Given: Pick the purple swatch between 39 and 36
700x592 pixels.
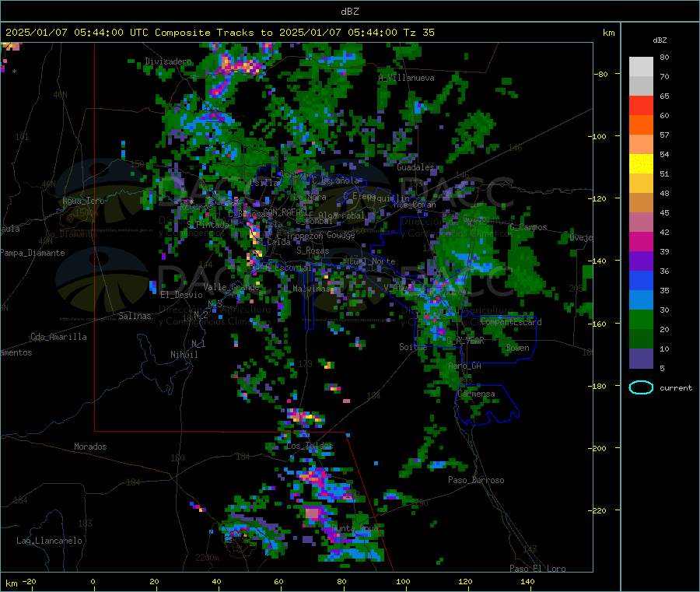Looking at the screenshot, I should [641, 261].
